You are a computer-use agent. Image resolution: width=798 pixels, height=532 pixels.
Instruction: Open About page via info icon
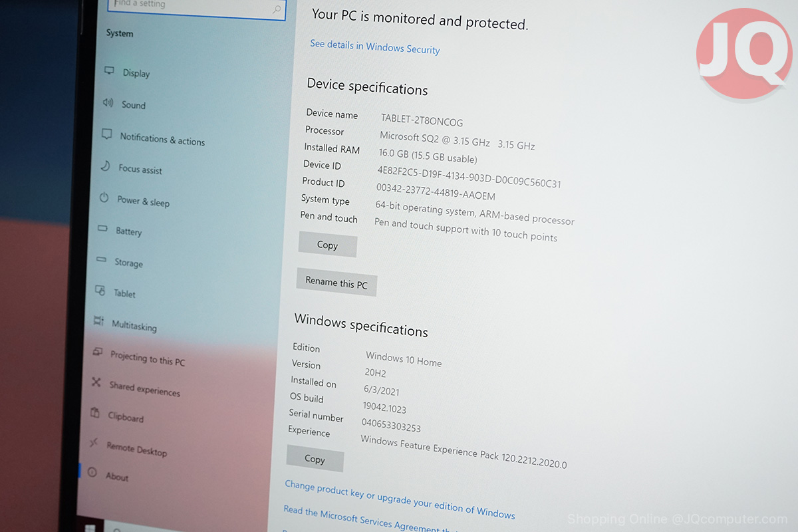(92, 473)
